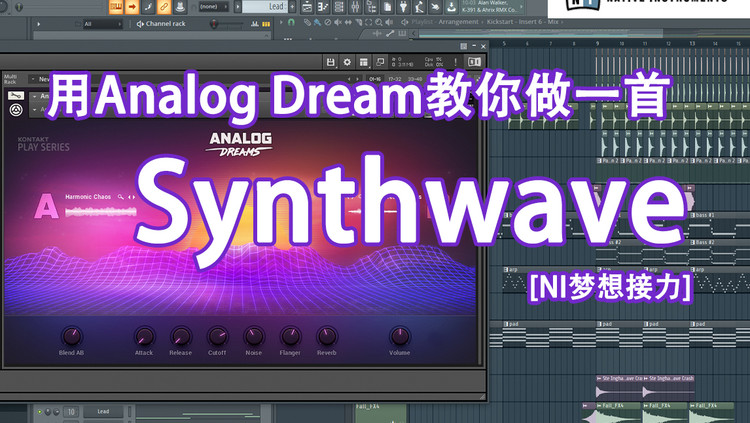The height and width of the screenshot is (423, 750).
Task: Select the playlist Delete tool
Action: (x=328, y=22)
